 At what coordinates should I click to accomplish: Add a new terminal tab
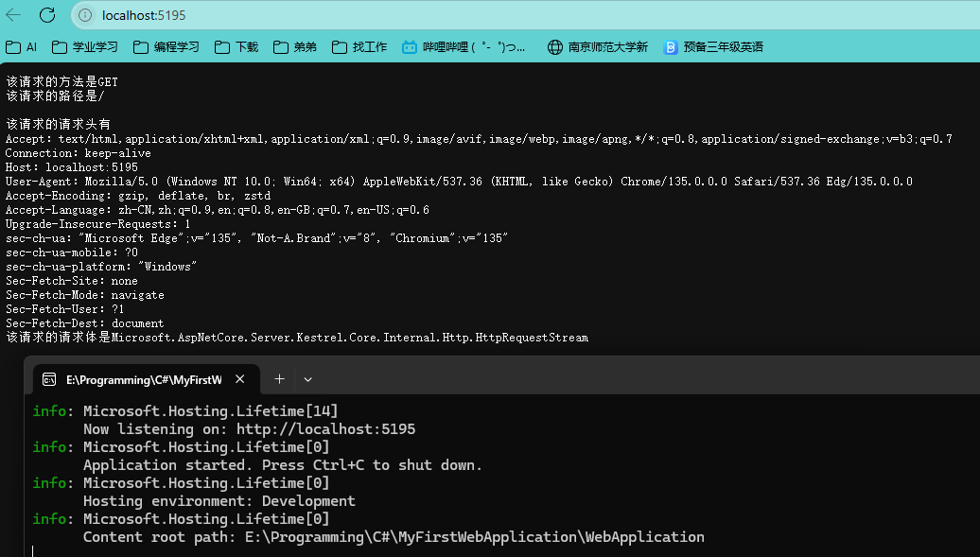click(x=279, y=379)
